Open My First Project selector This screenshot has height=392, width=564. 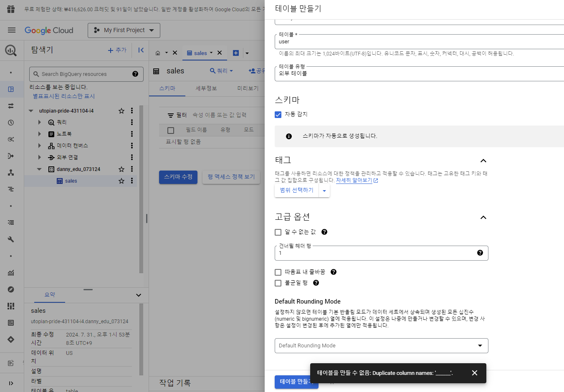124,30
